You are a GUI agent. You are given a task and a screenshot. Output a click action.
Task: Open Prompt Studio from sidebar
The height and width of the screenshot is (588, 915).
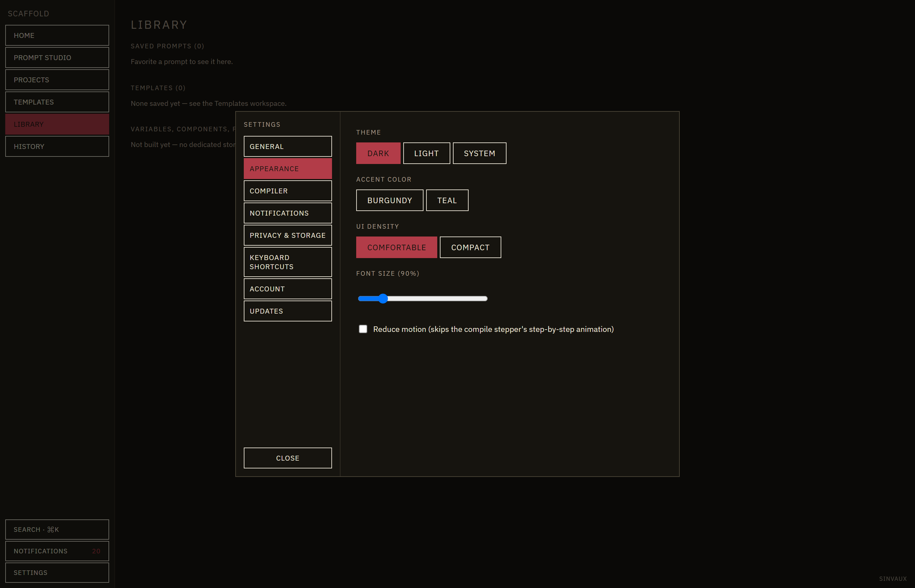coord(57,57)
